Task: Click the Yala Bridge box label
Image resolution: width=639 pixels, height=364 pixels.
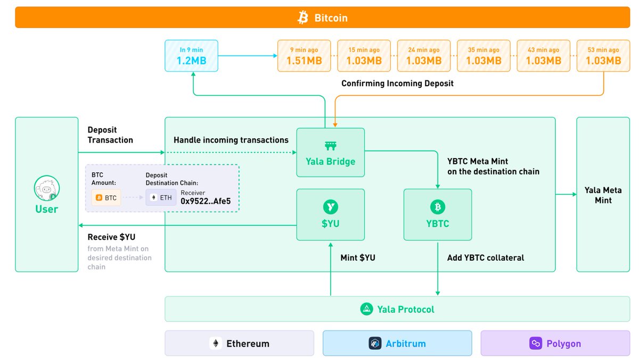Action: point(330,162)
